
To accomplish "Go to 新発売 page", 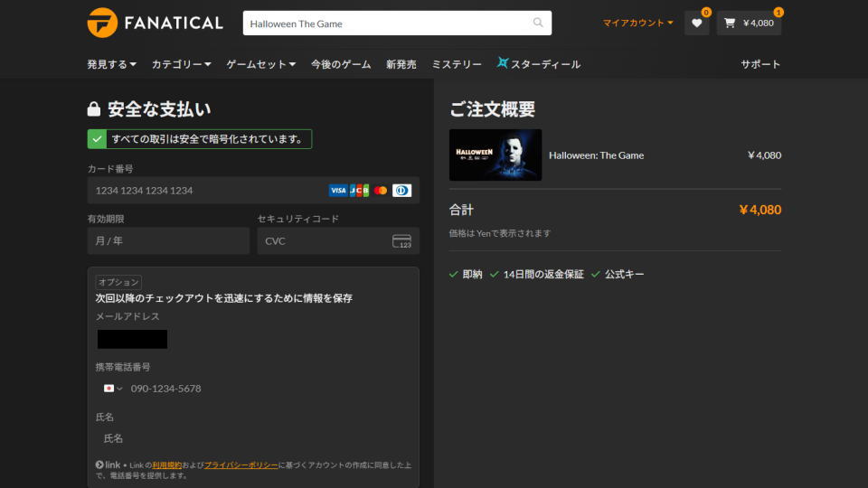I will 401,64.
